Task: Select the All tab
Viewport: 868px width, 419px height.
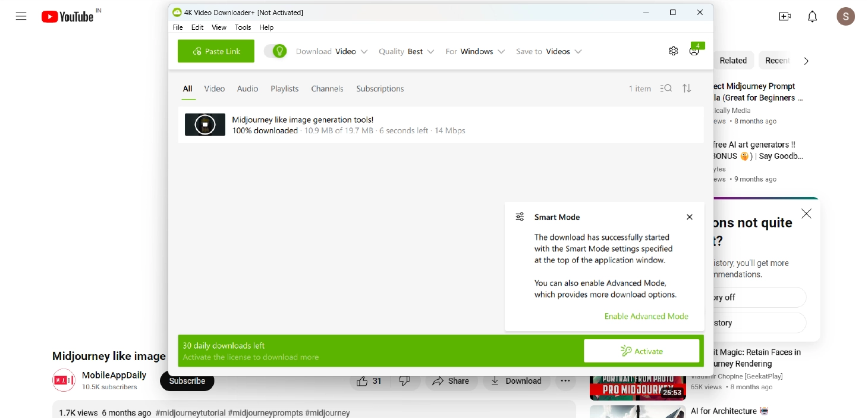Action: click(x=187, y=89)
